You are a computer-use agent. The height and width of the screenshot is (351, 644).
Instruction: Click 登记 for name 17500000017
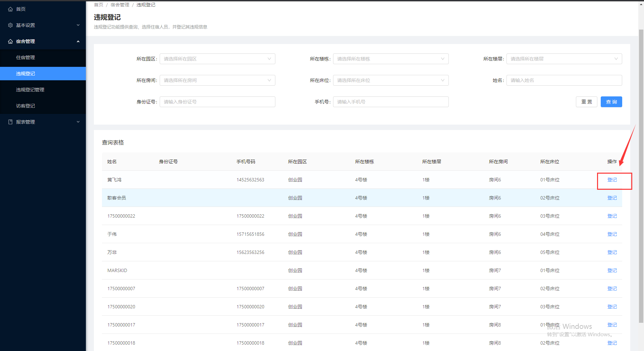tap(612, 325)
